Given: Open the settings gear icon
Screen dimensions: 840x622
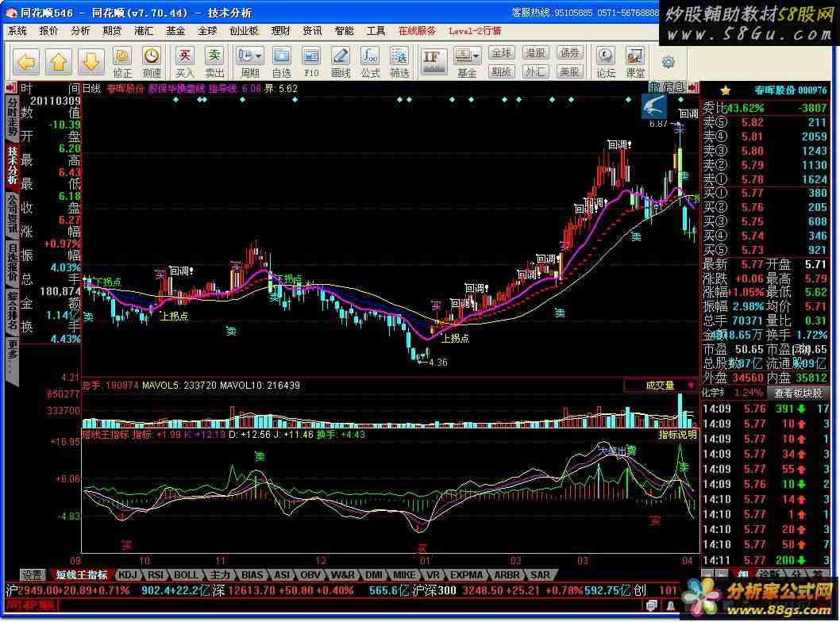Looking at the screenshot, I should click(x=668, y=62).
